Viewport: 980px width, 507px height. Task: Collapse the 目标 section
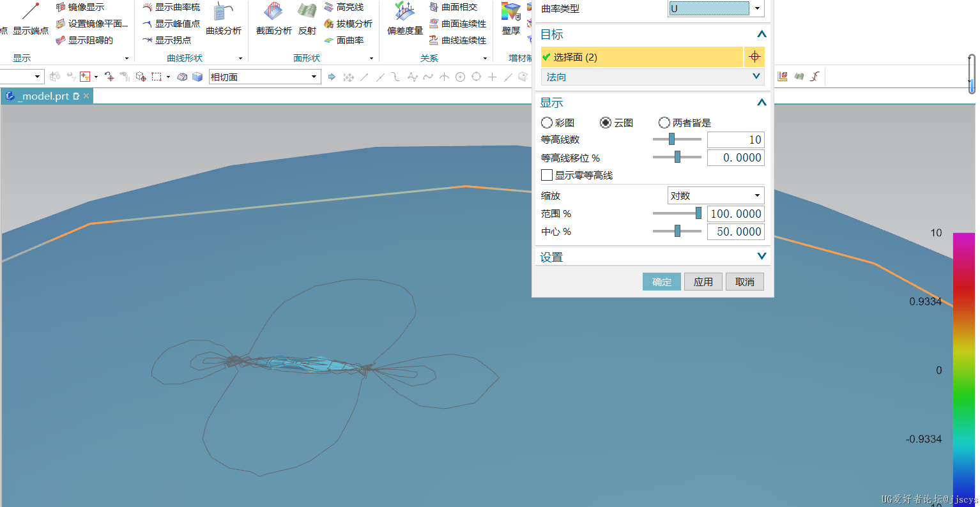(762, 34)
